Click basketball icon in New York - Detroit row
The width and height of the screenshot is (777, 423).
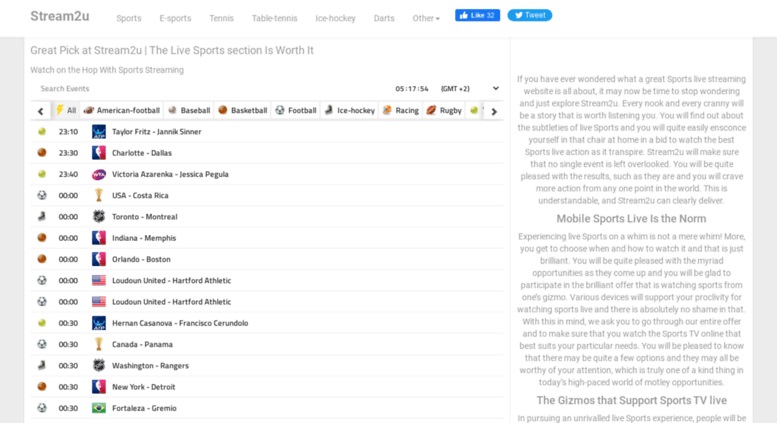click(x=42, y=386)
